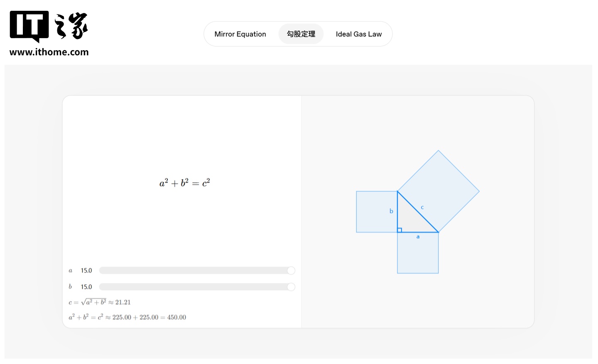Click the 15.0 value beside b
The height and width of the screenshot is (364, 598).
pos(86,287)
